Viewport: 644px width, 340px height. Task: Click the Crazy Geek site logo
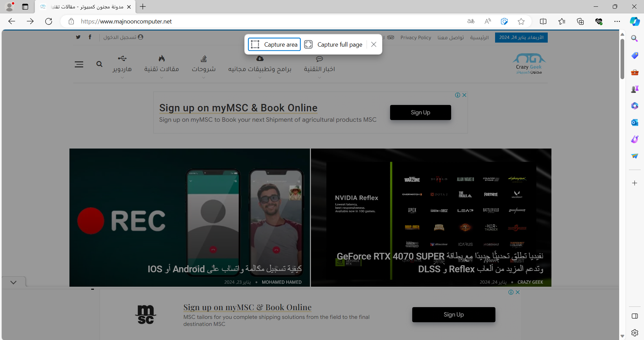coord(529,64)
